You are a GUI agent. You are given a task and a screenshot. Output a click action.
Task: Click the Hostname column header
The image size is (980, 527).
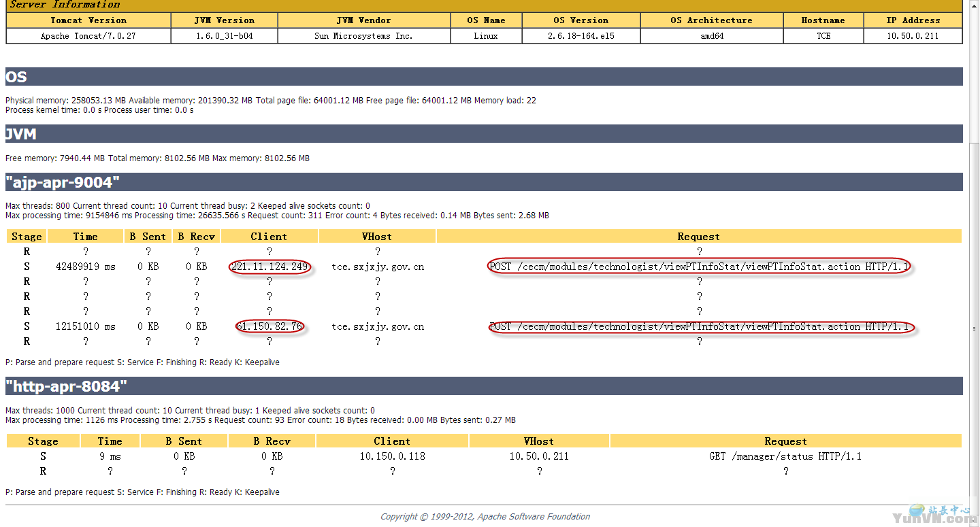[x=823, y=20]
